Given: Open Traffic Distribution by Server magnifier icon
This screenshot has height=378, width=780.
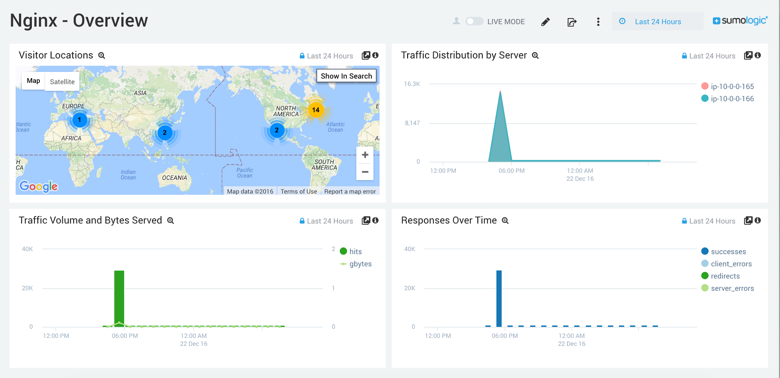Looking at the screenshot, I should click(535, 56).
